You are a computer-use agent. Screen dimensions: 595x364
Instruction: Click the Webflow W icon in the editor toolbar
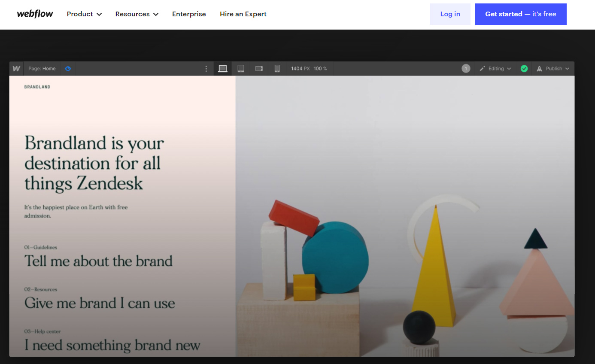point(16,69)
